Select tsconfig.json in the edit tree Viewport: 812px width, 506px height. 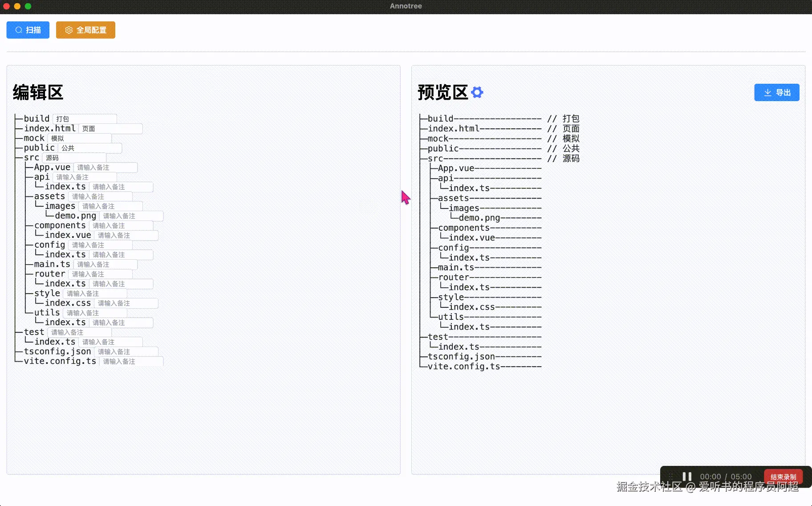click(x=57, y=351)
